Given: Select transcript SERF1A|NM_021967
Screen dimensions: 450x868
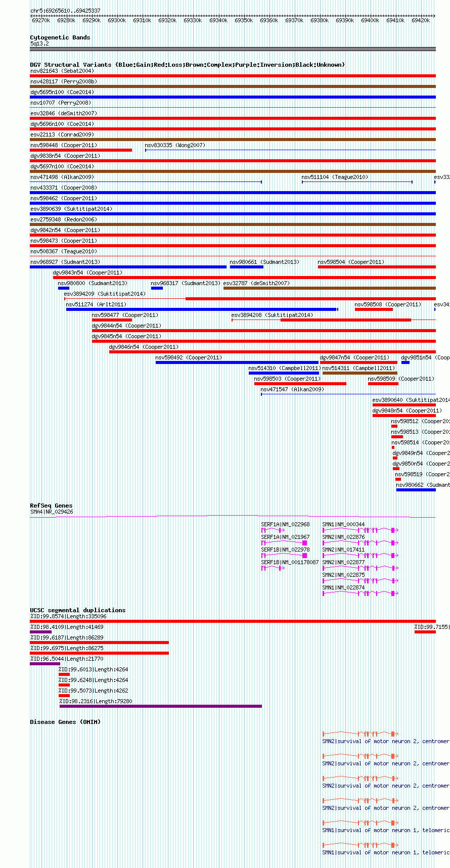Looking at the screenshot, I should [x=284, y=543].
